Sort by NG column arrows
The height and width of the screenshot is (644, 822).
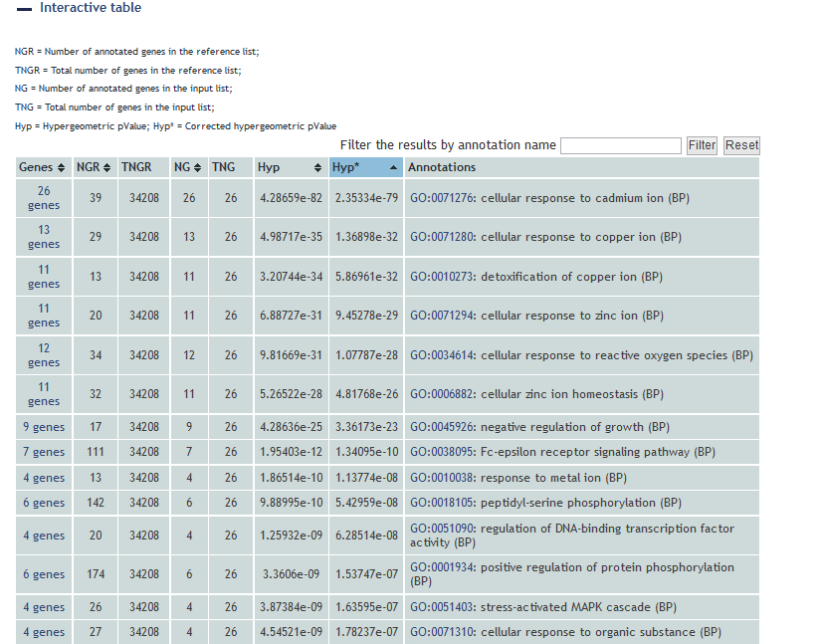click(x=197, y=168)
